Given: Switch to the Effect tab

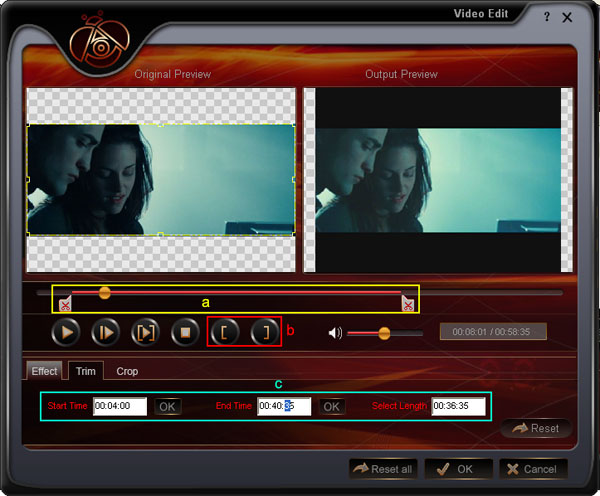Looking at the screenshot, I should pos(45,371).
